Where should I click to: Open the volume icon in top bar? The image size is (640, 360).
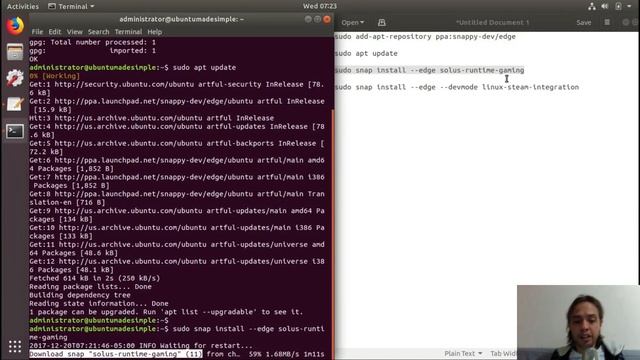(x=605, y=6)
